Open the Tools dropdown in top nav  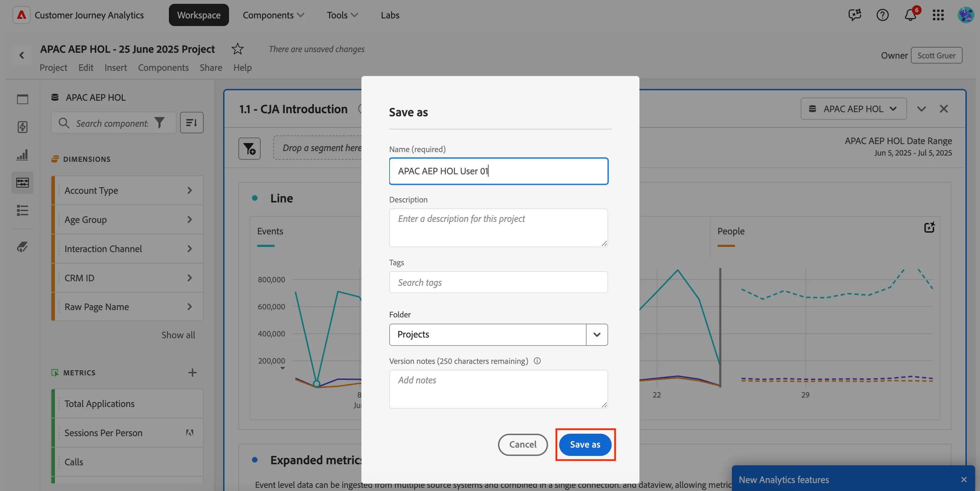[x=342, y=15]
